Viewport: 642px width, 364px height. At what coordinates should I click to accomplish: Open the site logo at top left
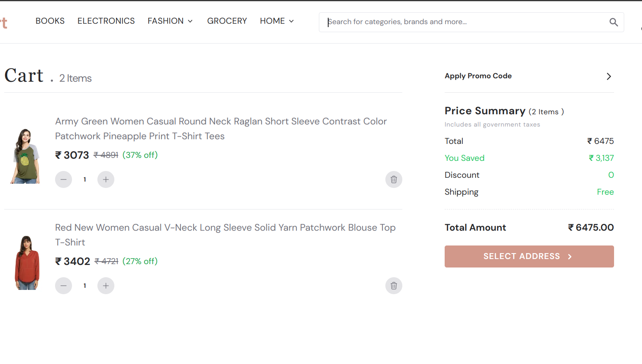[x=4, y=22]
